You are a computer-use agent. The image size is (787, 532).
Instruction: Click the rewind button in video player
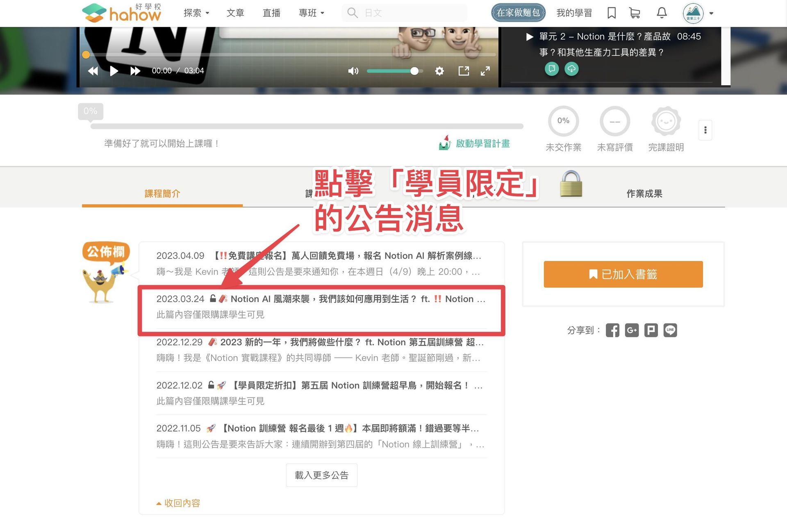[x=93, y=71]
